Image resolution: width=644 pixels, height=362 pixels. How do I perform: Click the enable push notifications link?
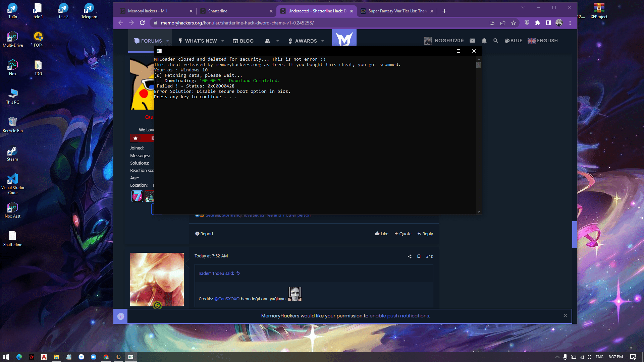coord(399,316)
